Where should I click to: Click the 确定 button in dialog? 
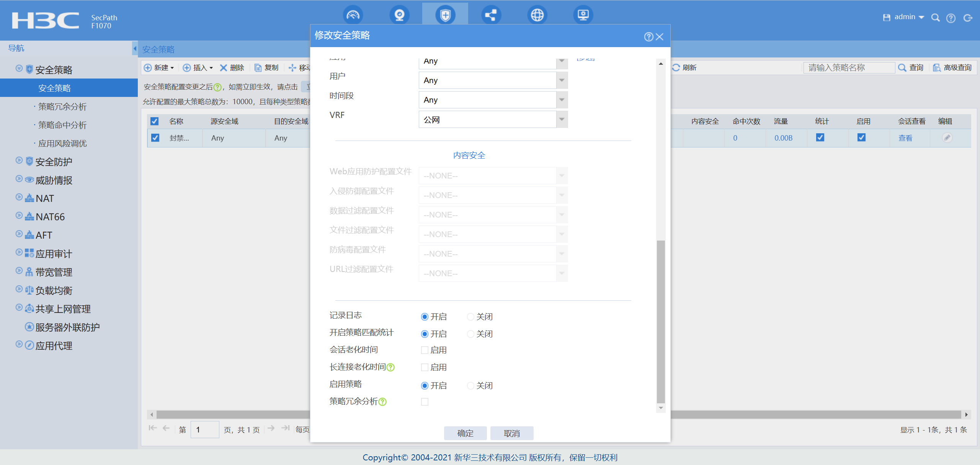(465, 433)
